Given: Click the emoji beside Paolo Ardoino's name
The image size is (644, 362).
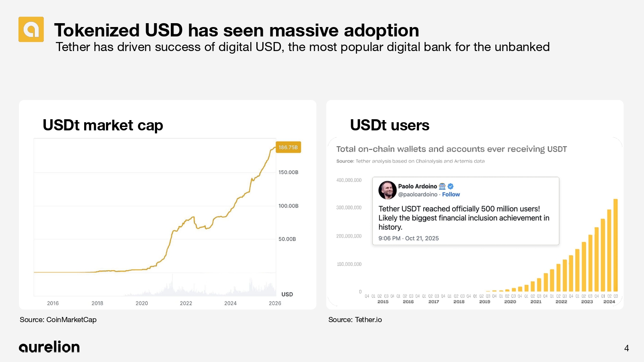Looking at the screenshot, I should coord(442,186).
